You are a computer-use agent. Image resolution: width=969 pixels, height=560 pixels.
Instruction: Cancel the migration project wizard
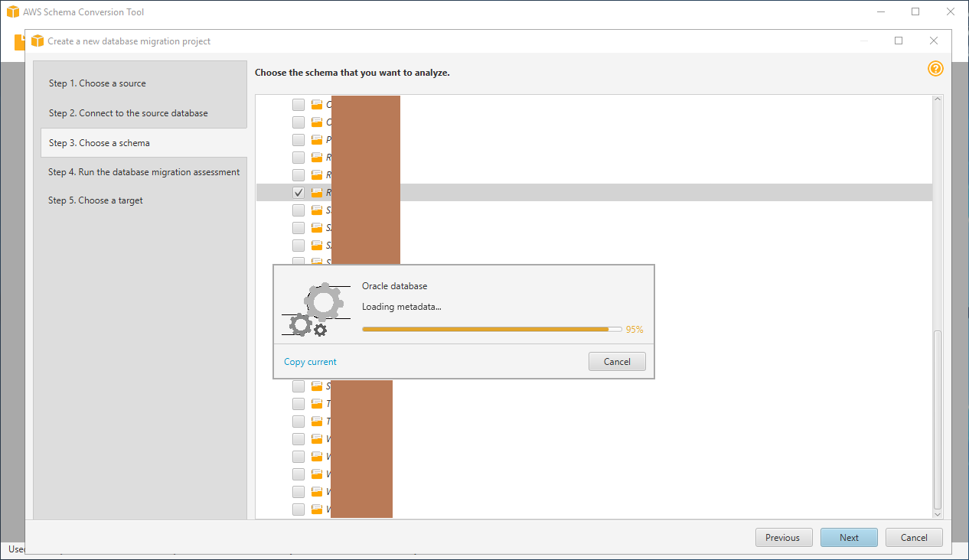click(x=914, y=538)
